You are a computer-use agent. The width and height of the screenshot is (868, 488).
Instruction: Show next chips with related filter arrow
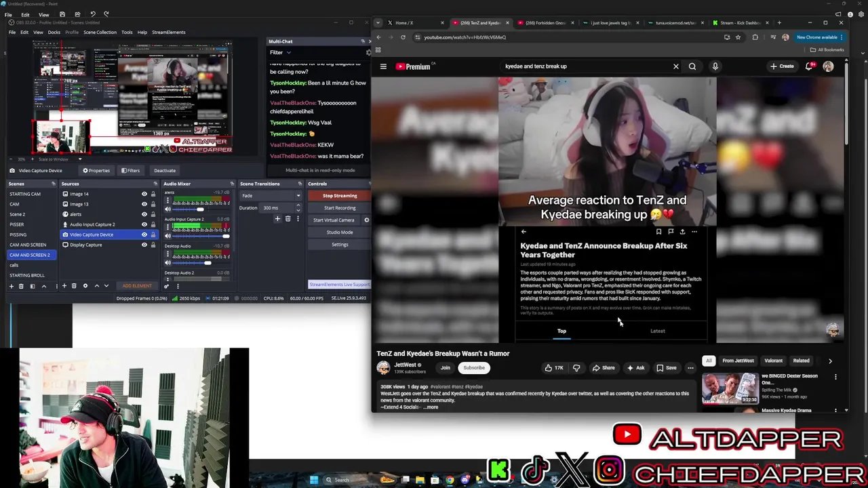click(830, 361)
